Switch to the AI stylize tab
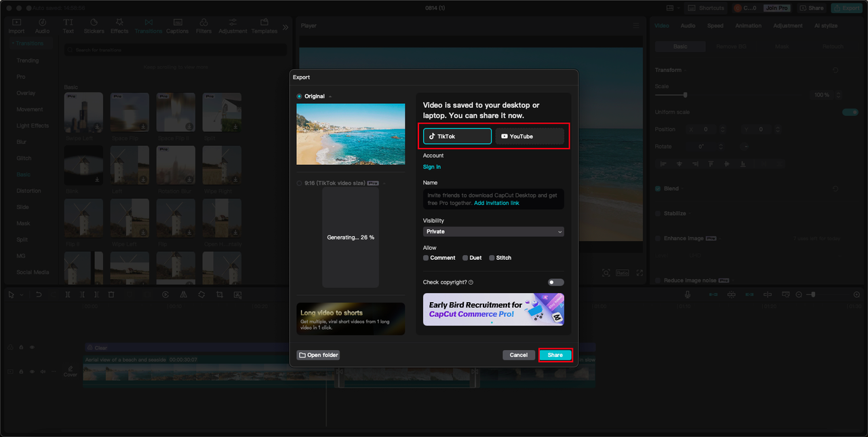The height and width of the screenshot is (437, 868). tap(826, 26)
